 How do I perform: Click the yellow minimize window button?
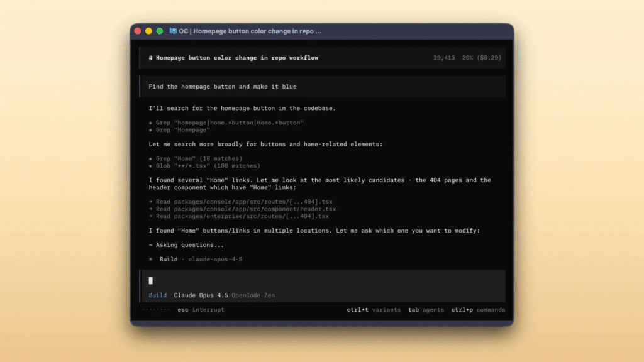[x=148, y=31]
